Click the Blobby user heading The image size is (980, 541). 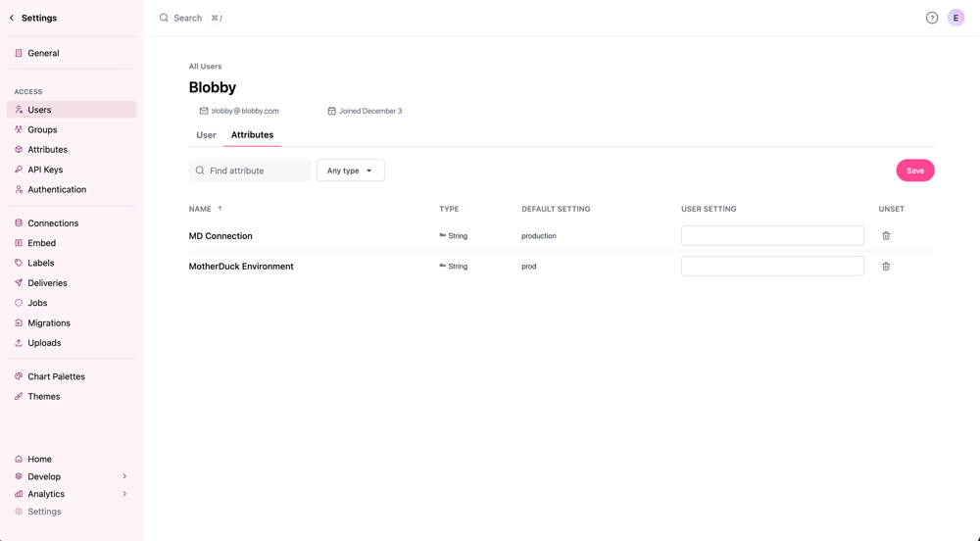pyautogui.click(x=213, y=87)
